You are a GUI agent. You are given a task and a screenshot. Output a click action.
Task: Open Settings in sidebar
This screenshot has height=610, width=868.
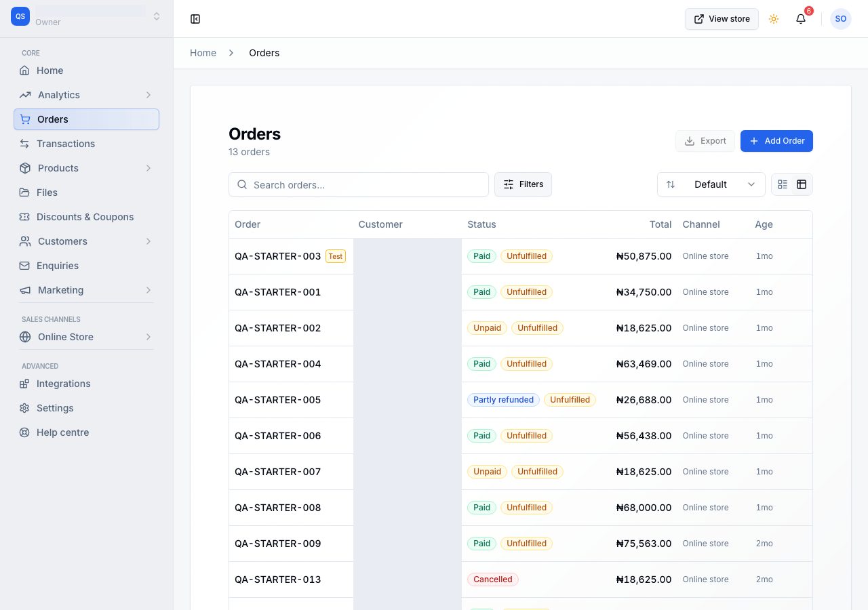tap(86, 408)
